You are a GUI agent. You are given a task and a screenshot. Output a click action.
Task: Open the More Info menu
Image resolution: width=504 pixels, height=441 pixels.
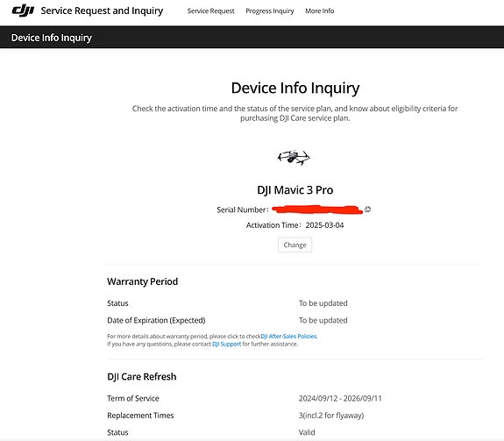click(320, 11)
